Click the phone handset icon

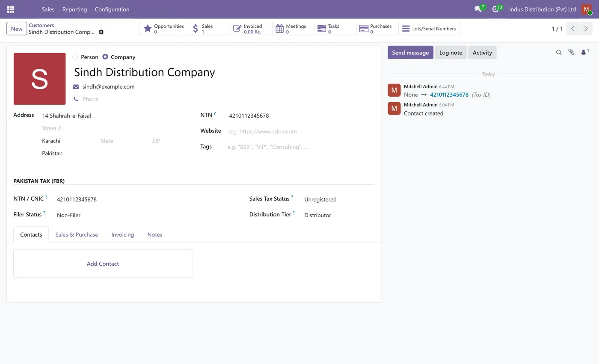click(76, 99)
